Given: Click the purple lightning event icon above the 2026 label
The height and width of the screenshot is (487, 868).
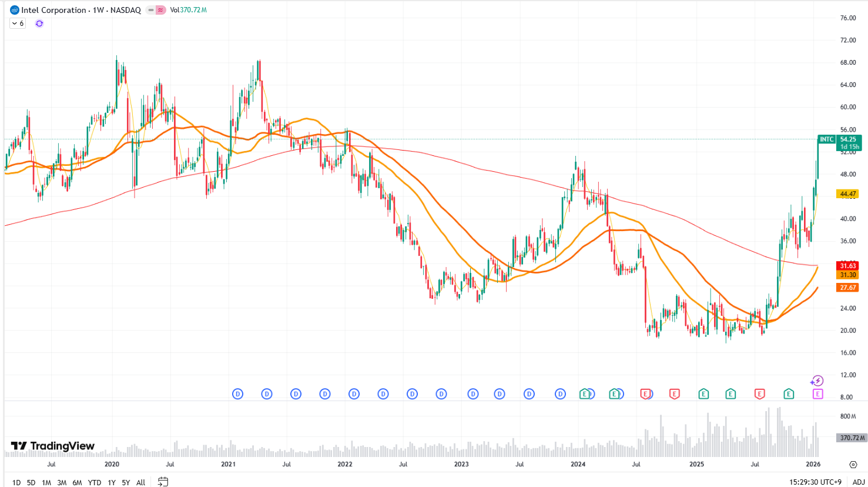Looking at the screenshot, I should (817, 381).
